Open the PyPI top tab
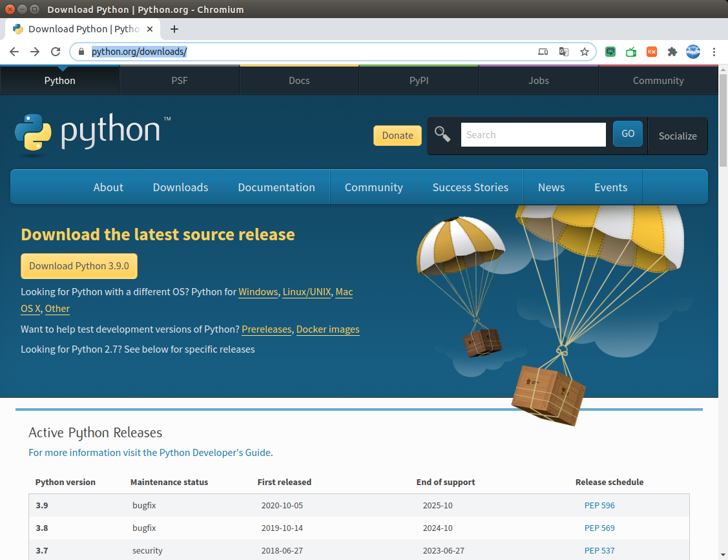Screen dimensions: 728x560 (x=419, y=80)
